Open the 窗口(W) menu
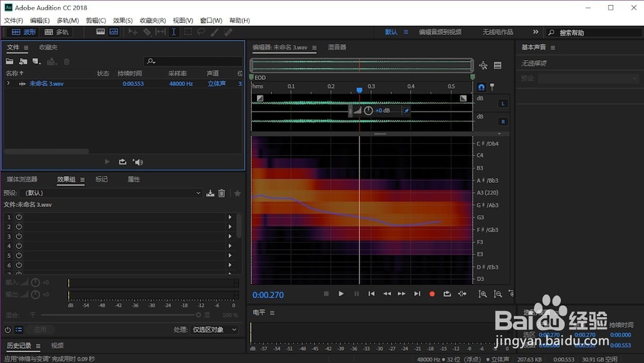The width and height of the screenshot is (644, 363). click(x=211, y=20)
